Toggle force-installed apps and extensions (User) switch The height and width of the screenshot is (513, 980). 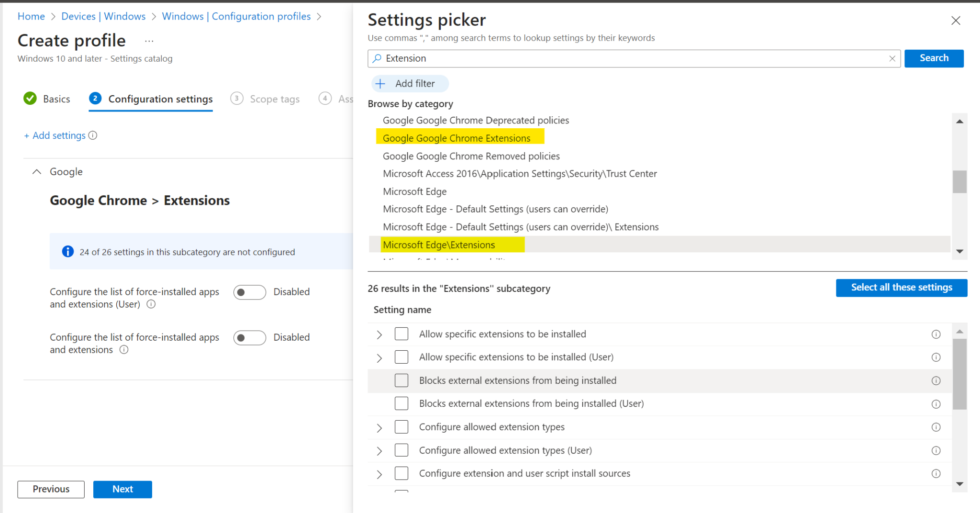tap(249, 292)
